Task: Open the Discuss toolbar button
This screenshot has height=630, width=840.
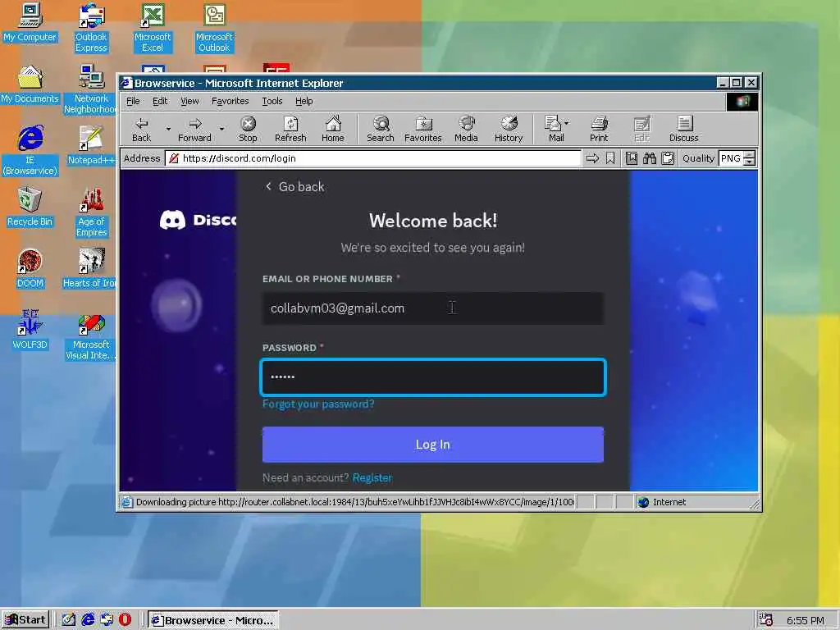Action: tap(684, 130)
